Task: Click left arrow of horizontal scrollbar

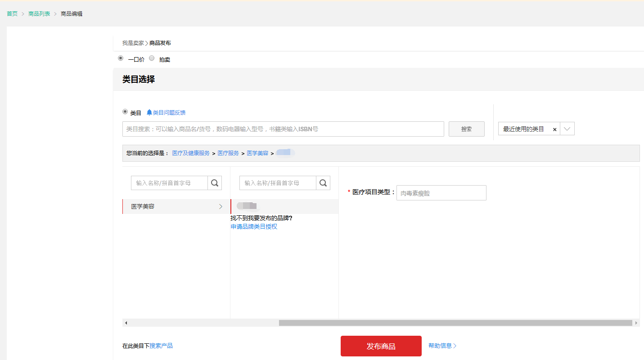Action: click(126, 323)
